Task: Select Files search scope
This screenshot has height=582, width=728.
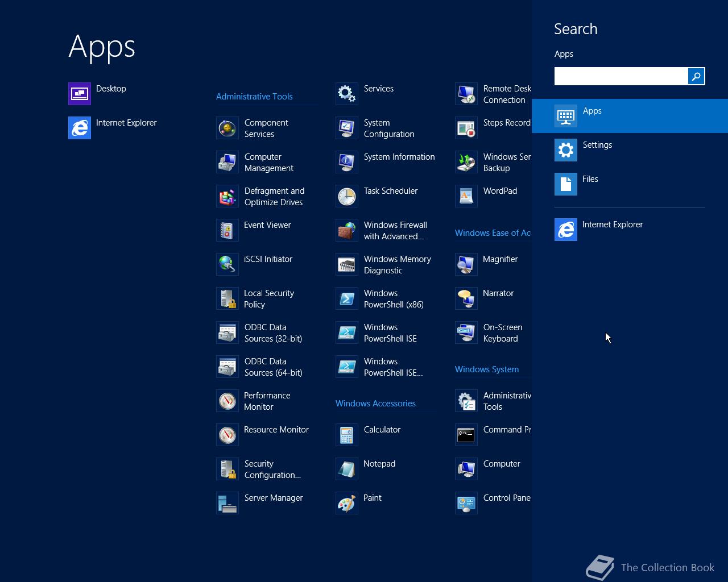Action: pyautogui.click(x=630, y=184)
